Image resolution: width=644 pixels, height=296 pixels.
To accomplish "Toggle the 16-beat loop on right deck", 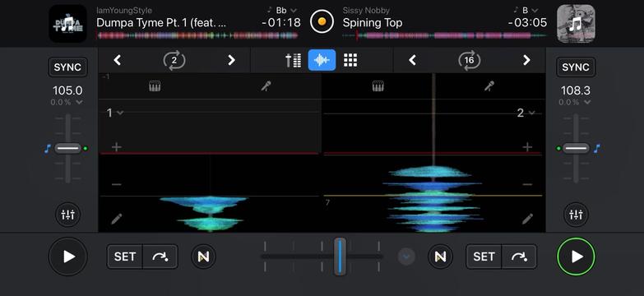I will [469, 60].
